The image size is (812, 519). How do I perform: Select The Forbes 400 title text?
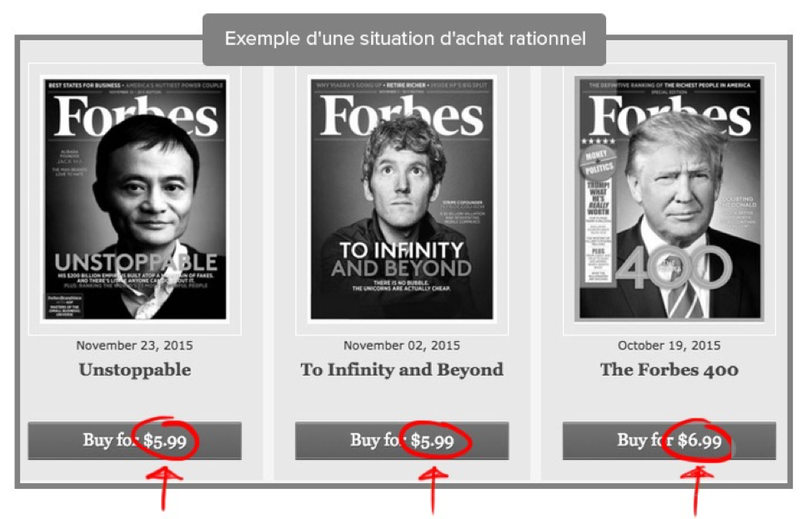(x=669, y=370)
